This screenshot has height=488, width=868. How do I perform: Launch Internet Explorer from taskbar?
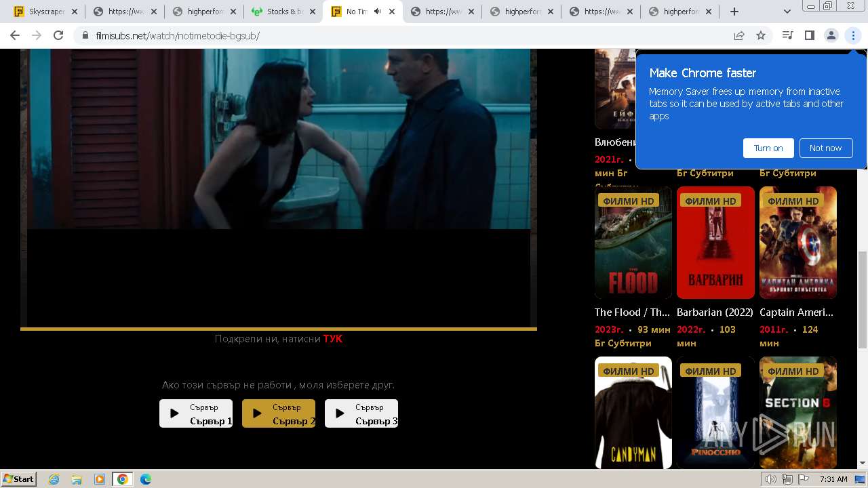click(x=54, y=479)
